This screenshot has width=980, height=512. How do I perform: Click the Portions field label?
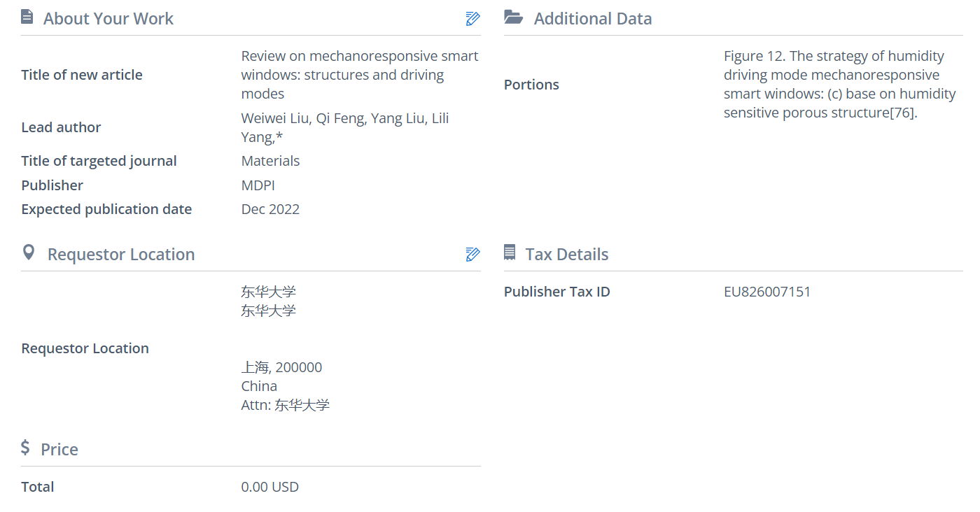coord(531,85)
